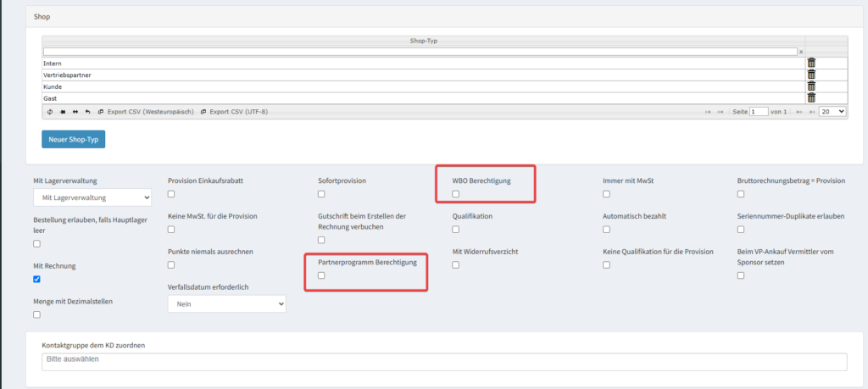This screenshot has height=389, width=868.
Task: Open the rows-per-page dropdown showing 20
Action: pos(833,111)
